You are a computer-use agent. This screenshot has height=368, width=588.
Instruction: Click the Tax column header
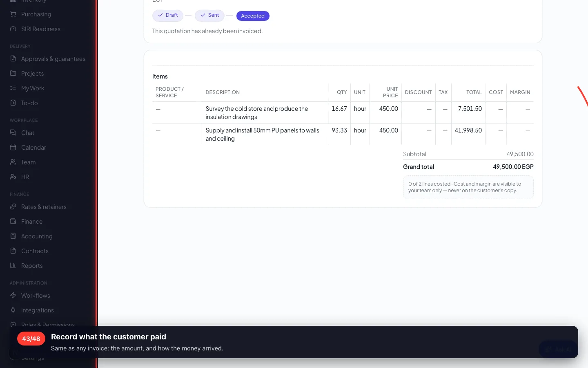443,92
